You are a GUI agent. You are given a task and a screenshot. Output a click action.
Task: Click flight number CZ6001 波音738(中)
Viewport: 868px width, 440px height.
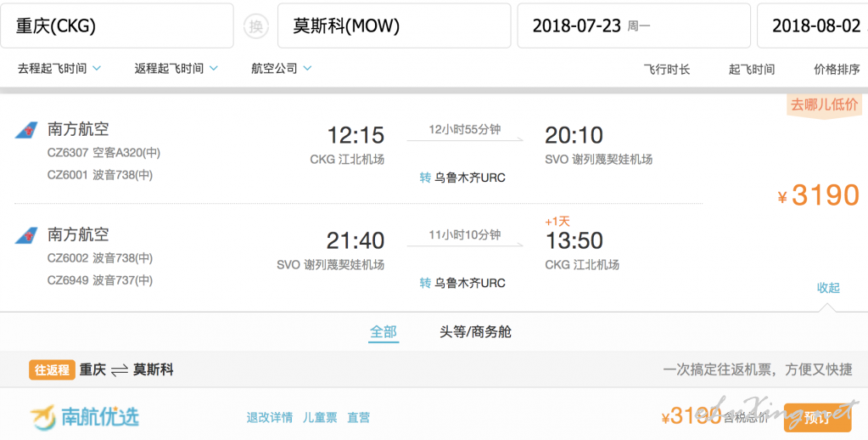tap(99, 175)
